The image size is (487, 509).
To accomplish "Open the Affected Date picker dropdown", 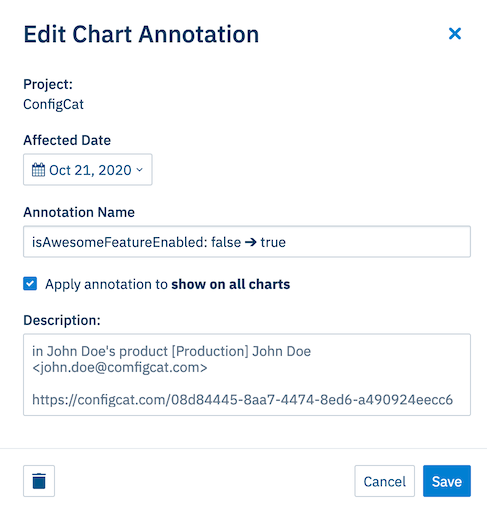I will pyautogui.click(x=88, y=169).
